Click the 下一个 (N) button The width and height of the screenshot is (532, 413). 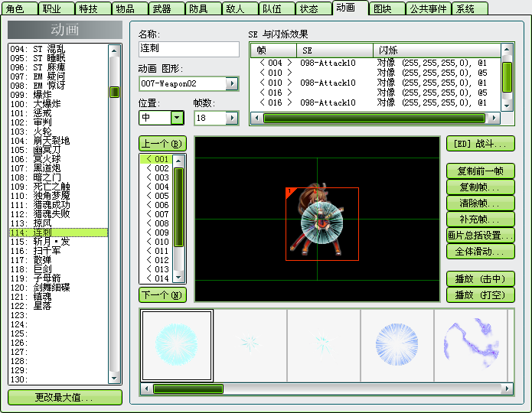tap(162, 294)
